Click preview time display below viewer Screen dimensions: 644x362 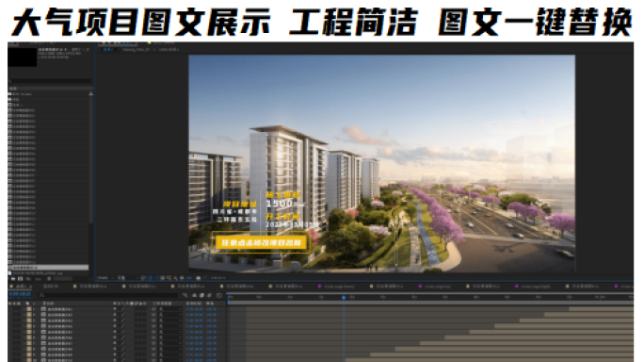pyautogui.click(x=218, y=278)
